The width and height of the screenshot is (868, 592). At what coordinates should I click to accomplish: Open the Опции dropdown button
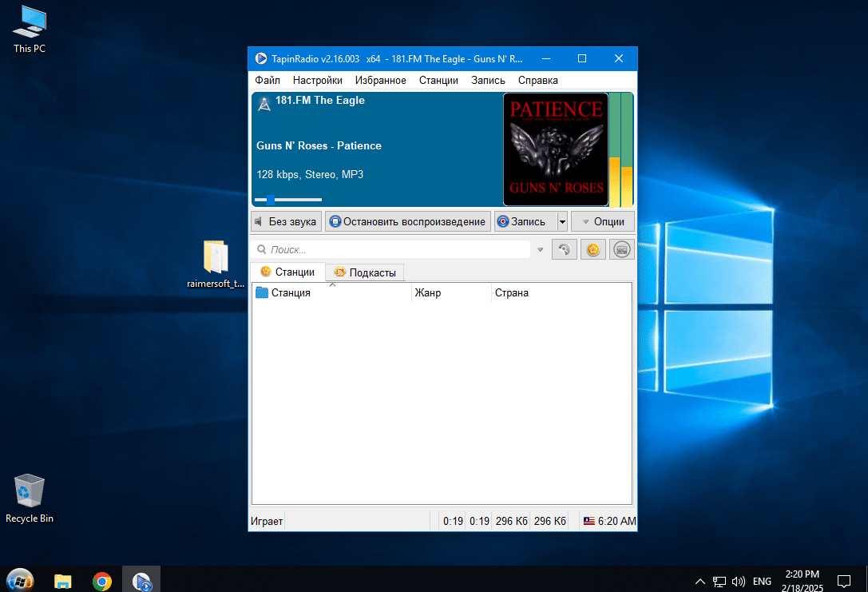(603, 221)
